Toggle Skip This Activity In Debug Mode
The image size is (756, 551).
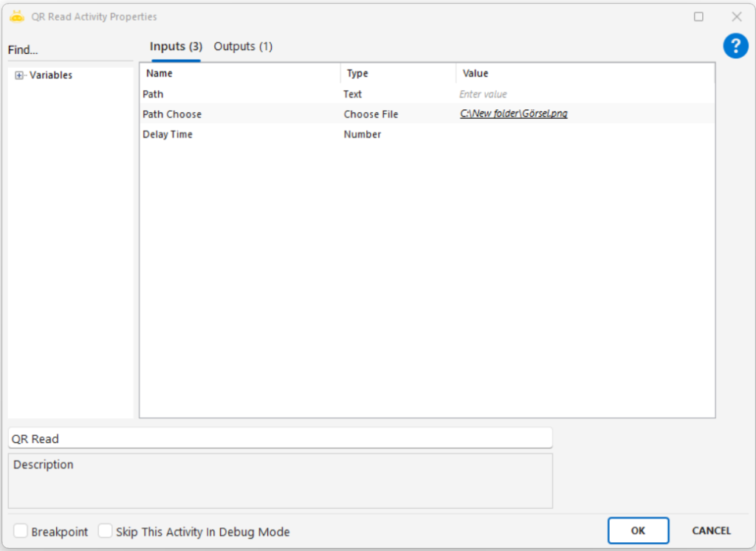click(106, 531)
